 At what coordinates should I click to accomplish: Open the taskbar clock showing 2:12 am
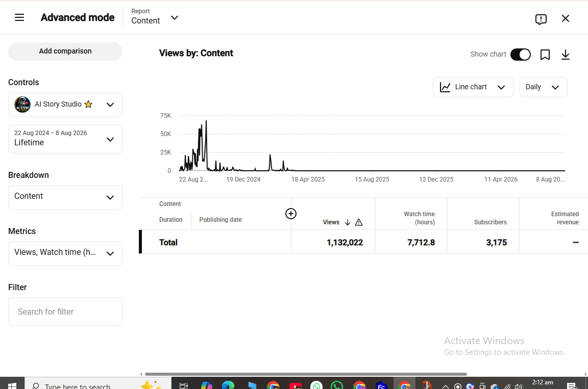542,383
